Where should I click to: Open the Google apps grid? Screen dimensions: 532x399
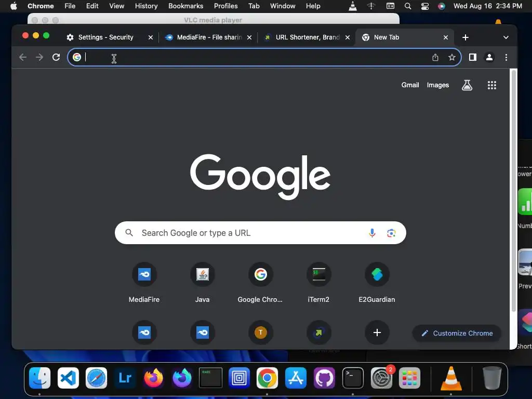(x=491, y=85)
